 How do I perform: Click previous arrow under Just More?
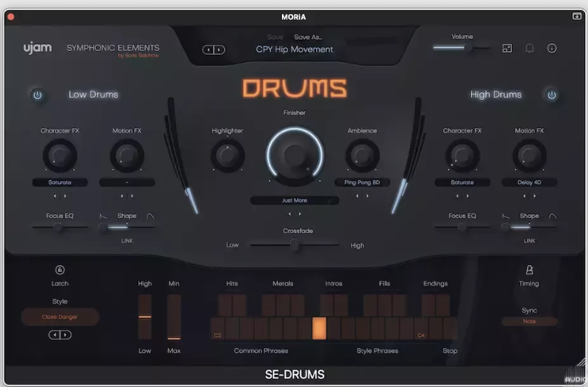click(x=289, y=214)
